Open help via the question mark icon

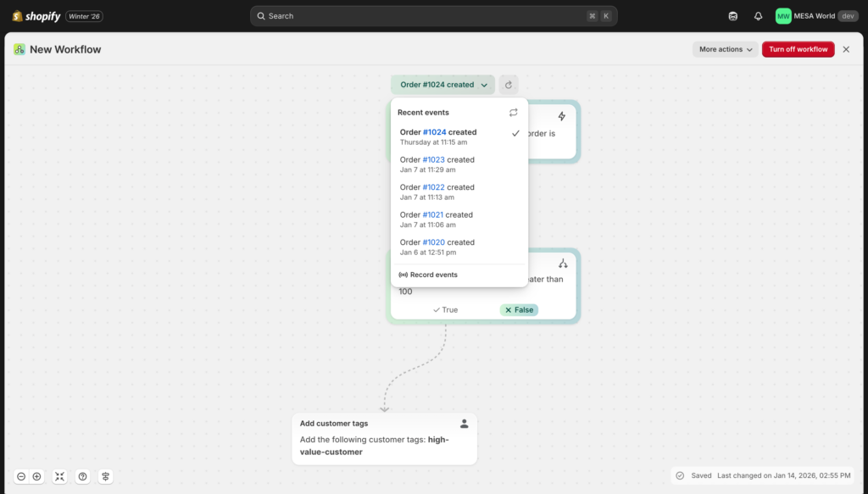coord(82,476)
